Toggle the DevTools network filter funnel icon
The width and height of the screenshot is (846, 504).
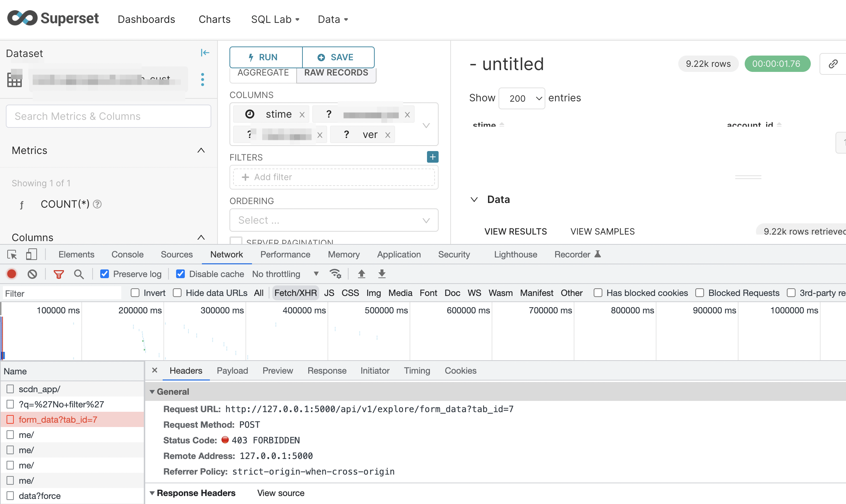(59, 274)
